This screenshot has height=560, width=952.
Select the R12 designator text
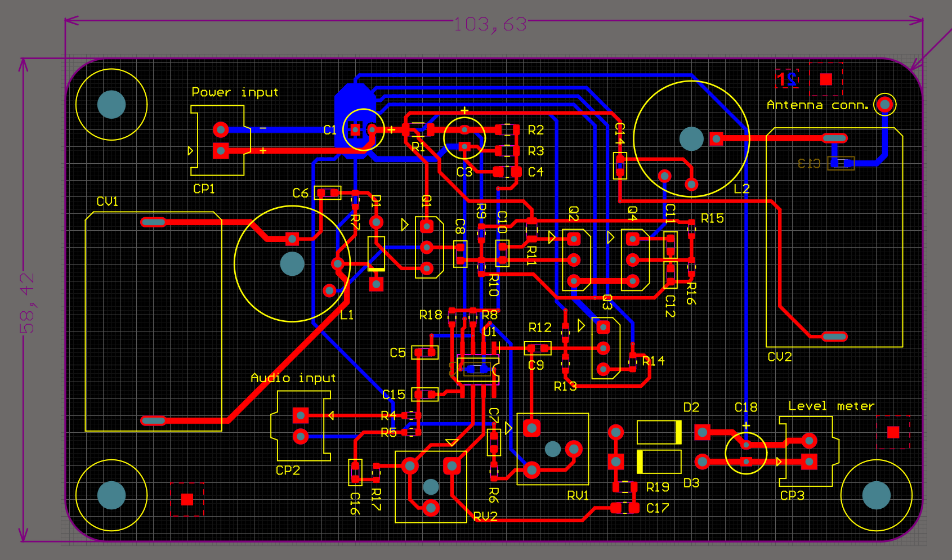pyautogui.click(x=540, y=328)
